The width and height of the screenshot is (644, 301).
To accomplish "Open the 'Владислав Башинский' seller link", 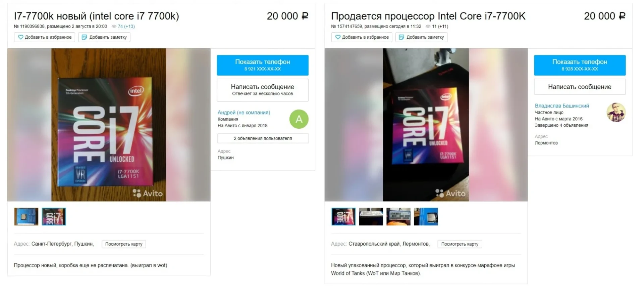I will click(562, 106).
